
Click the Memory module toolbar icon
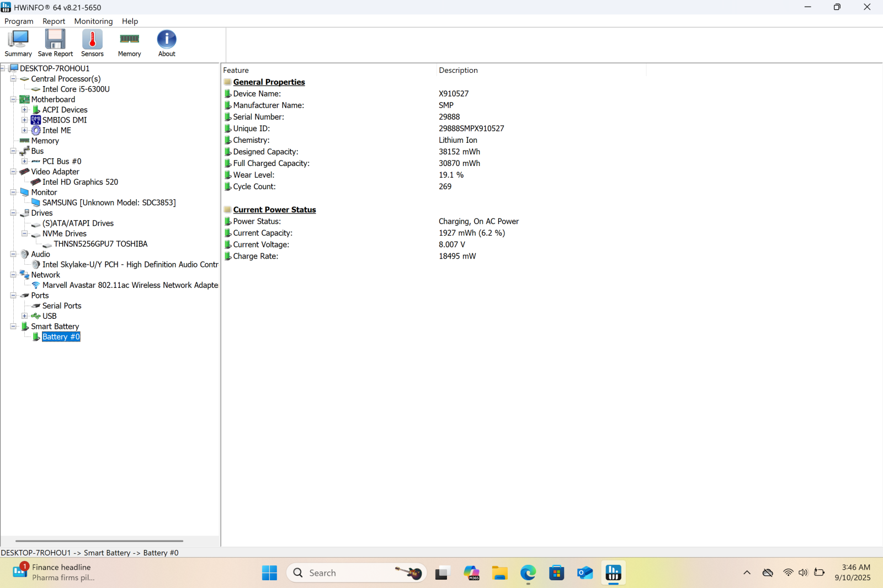(129, 43)
